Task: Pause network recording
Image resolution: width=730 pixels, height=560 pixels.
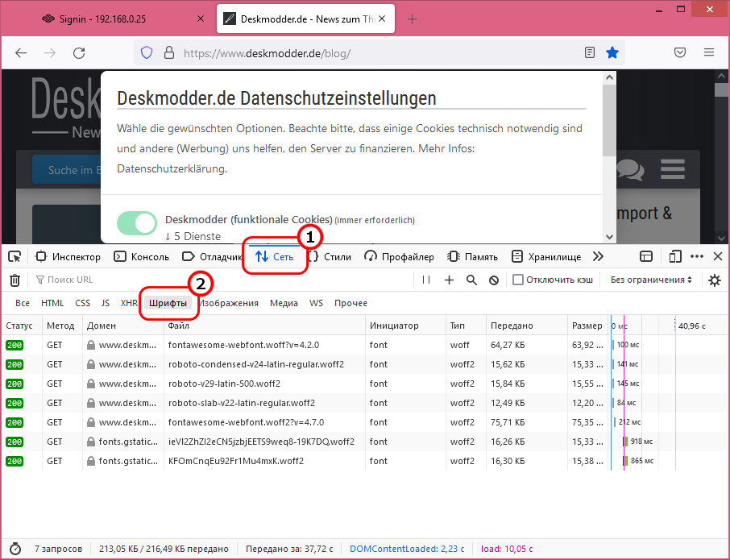Action: 426,280
